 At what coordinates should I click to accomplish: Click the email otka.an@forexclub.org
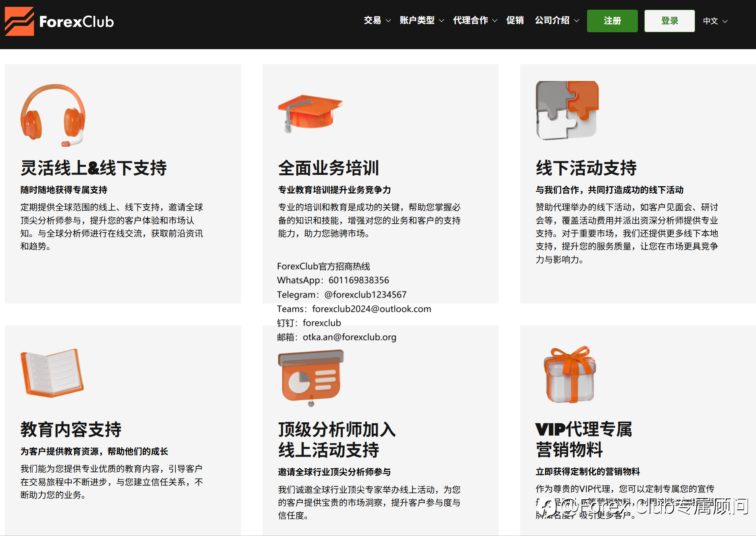(350, 337)
